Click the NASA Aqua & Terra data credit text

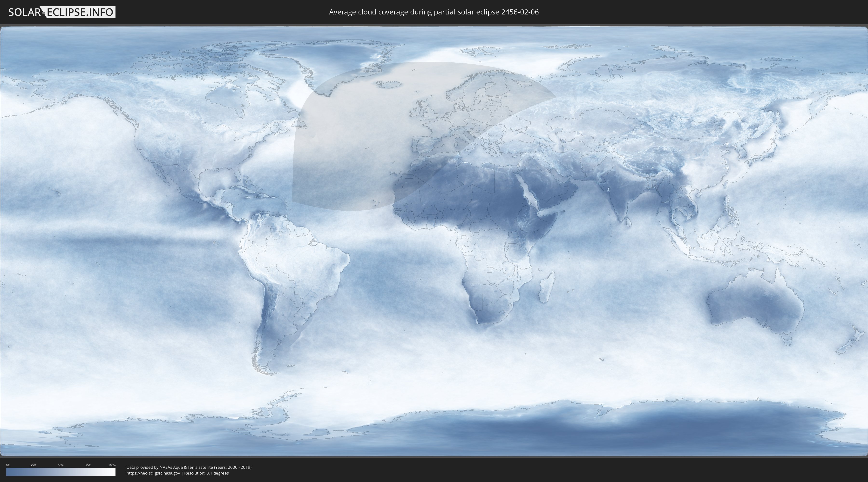click(189, 467)
